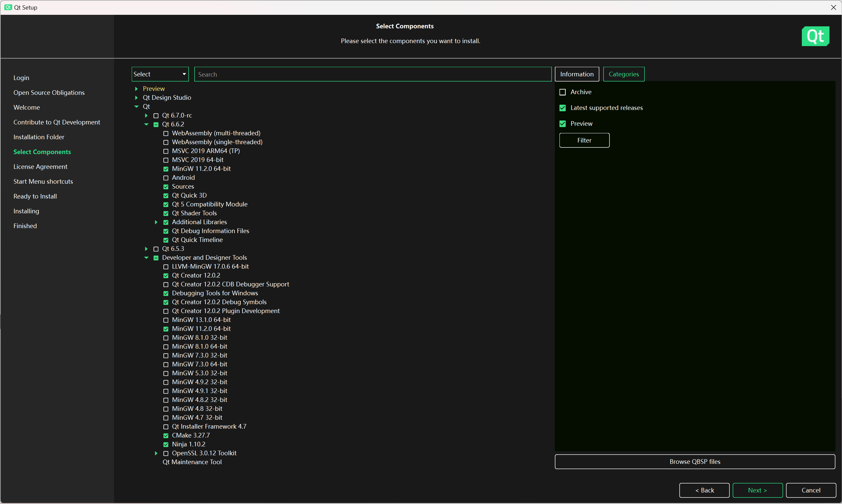Uncheck Qt Debug Information Files
This screenshot has height=504, width=842.
(166, 231)
